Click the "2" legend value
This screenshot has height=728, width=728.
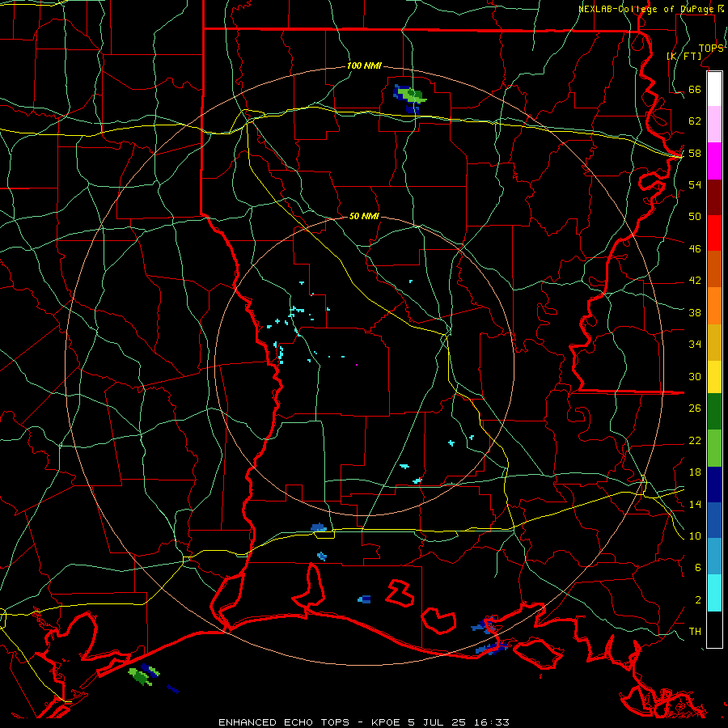697,600
